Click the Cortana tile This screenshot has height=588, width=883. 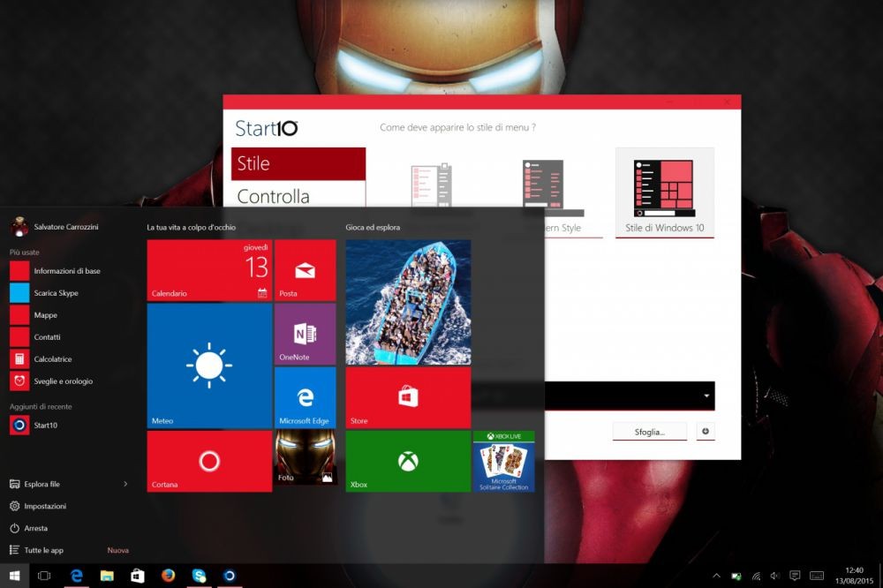pos(209,460)
